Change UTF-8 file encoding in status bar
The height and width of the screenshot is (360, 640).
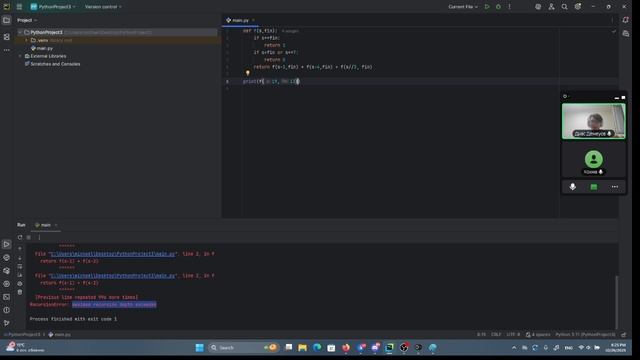click(x=513, y=335)
